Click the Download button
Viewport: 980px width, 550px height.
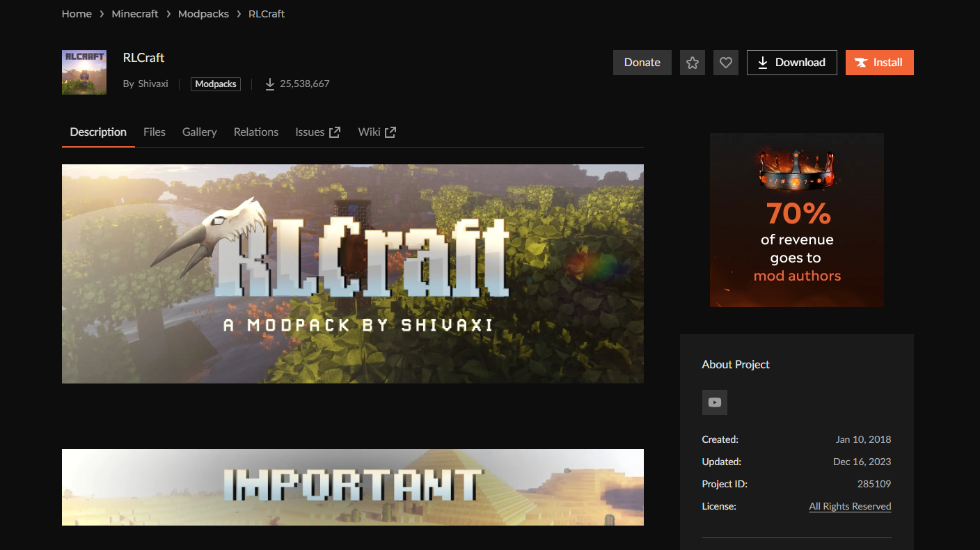click(x=791, y=63)
